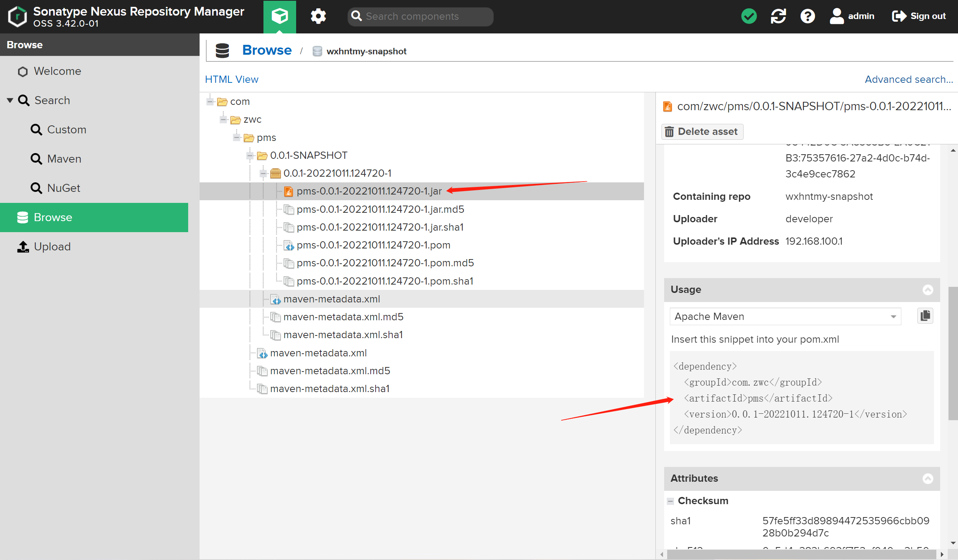Click the asset path title com/zwc/pms
Image resolution: width=958 pixels, height=560 pixels.
pyautogui.click(x=814, y=106)
